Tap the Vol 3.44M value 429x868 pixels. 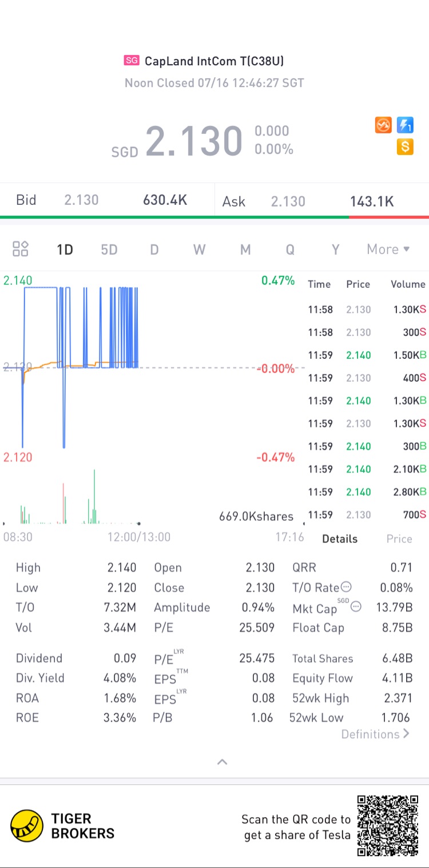120,628
